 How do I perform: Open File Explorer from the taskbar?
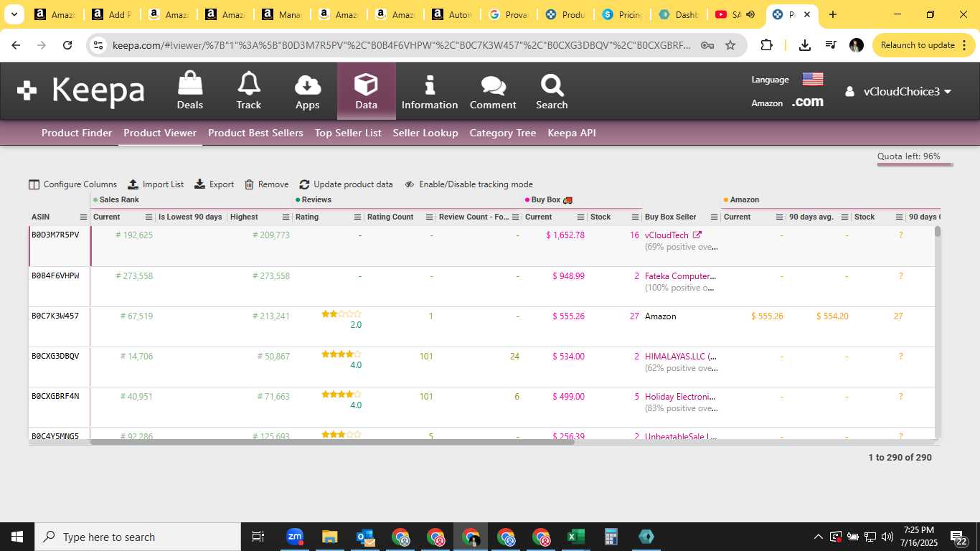[330, 537]
